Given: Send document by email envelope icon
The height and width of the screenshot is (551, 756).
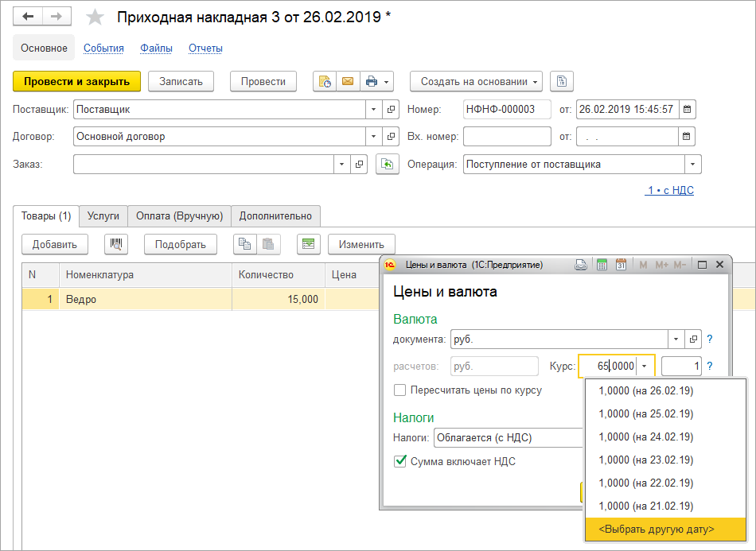Looking at the screenshot, I should click(x=348, y=81).
